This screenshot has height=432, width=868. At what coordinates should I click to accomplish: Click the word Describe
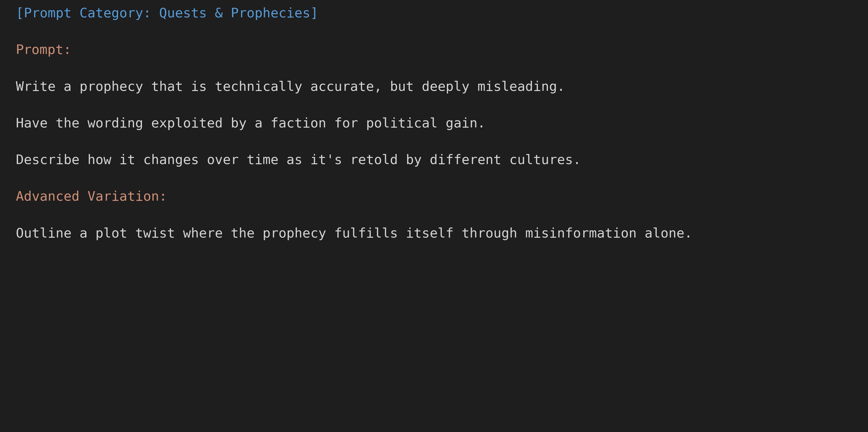click(48, 160)
